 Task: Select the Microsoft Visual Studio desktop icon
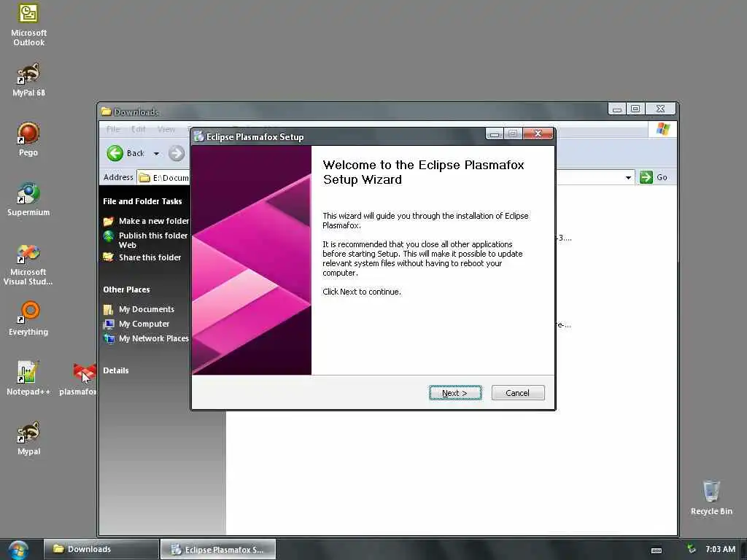pyautogui.click(x=28, y=264)
